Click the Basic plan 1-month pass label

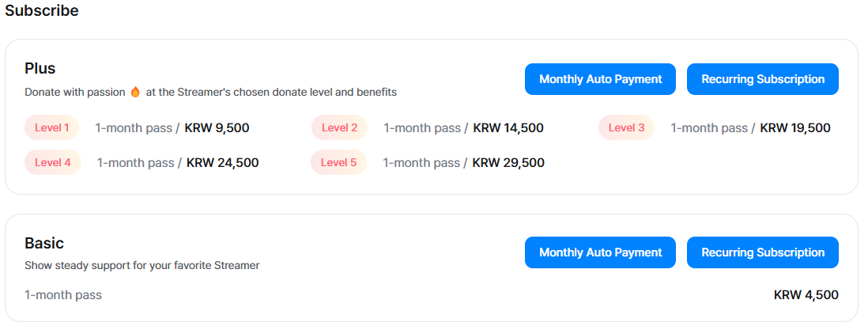(x=63, y=295)
